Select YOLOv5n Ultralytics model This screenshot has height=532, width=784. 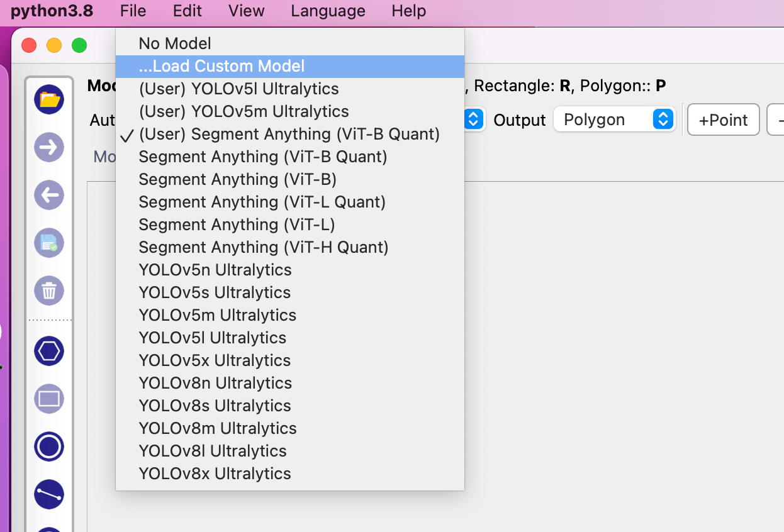(290, 270)
